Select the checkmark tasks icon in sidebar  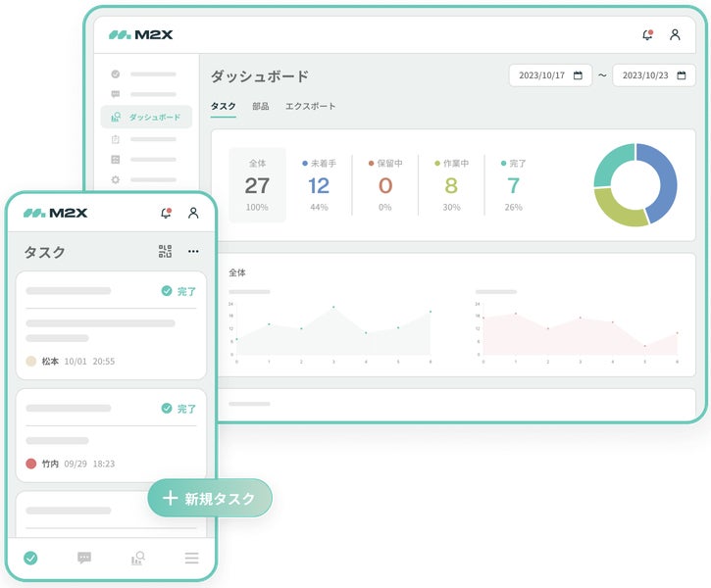(116, 73)
